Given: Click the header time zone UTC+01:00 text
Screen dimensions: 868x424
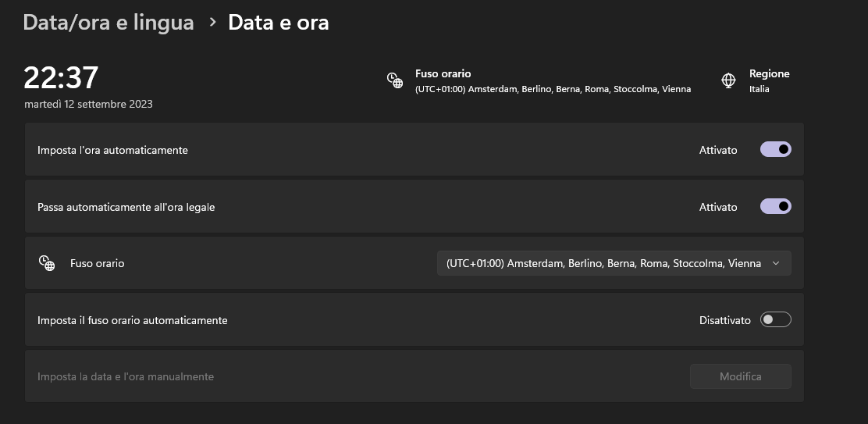Looking at the screenshot, I should pyautogui.click(x=553, y=89).
